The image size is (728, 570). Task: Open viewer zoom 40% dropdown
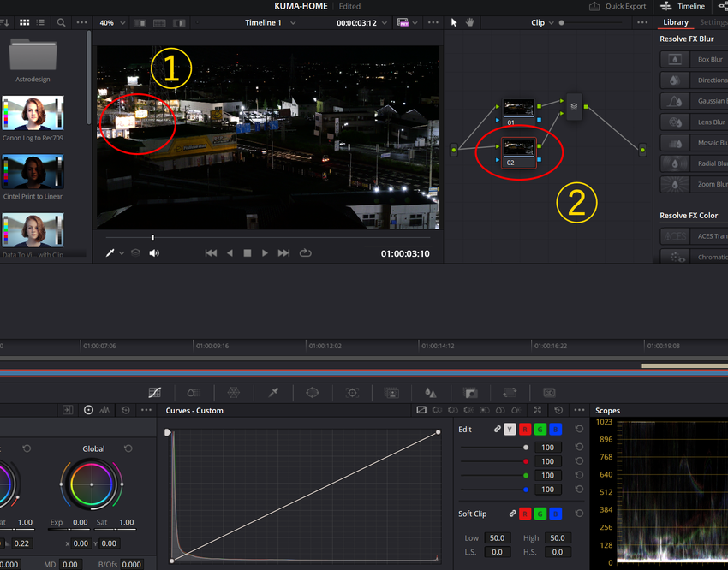(113, 23)
